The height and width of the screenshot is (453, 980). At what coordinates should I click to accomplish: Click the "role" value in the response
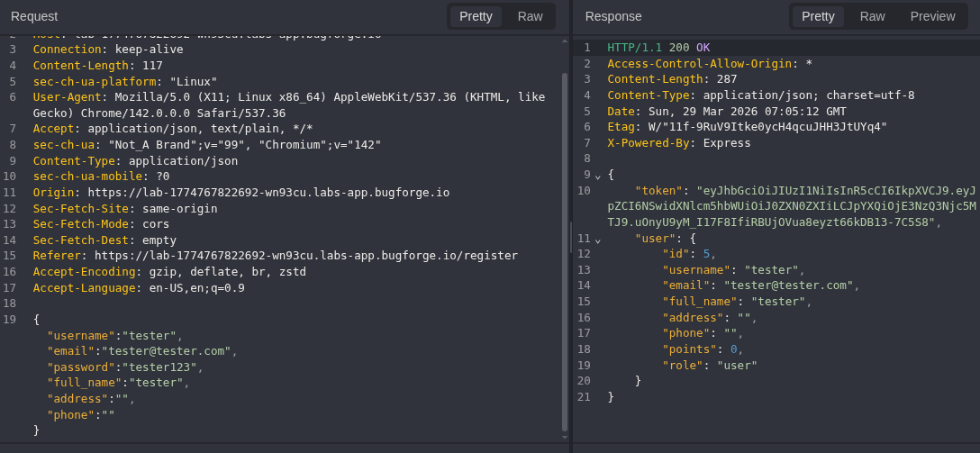(737, 366)
